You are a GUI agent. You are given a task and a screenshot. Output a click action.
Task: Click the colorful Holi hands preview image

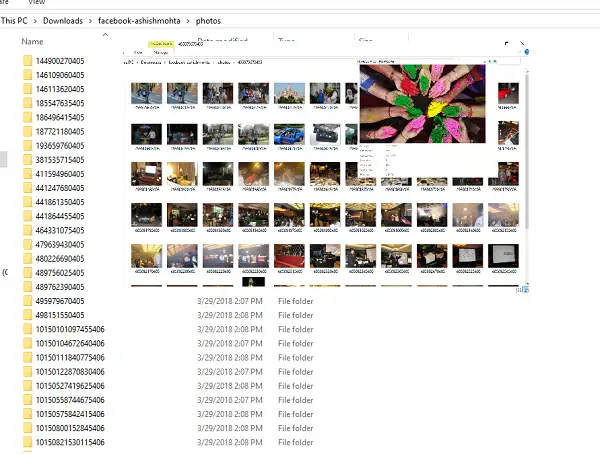click(422, 104)
